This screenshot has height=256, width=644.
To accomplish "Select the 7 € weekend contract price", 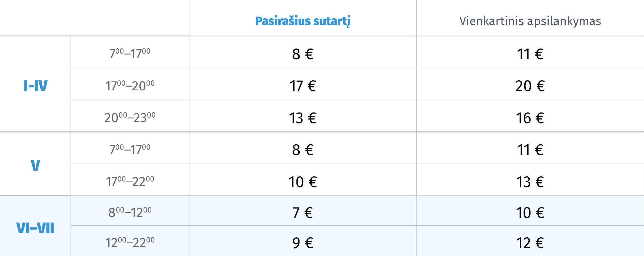I will 303,213.
